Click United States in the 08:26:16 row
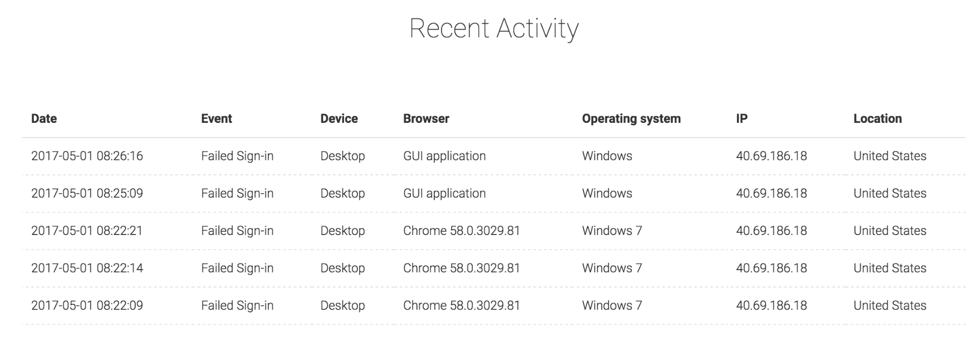 (x=890, y=156)
